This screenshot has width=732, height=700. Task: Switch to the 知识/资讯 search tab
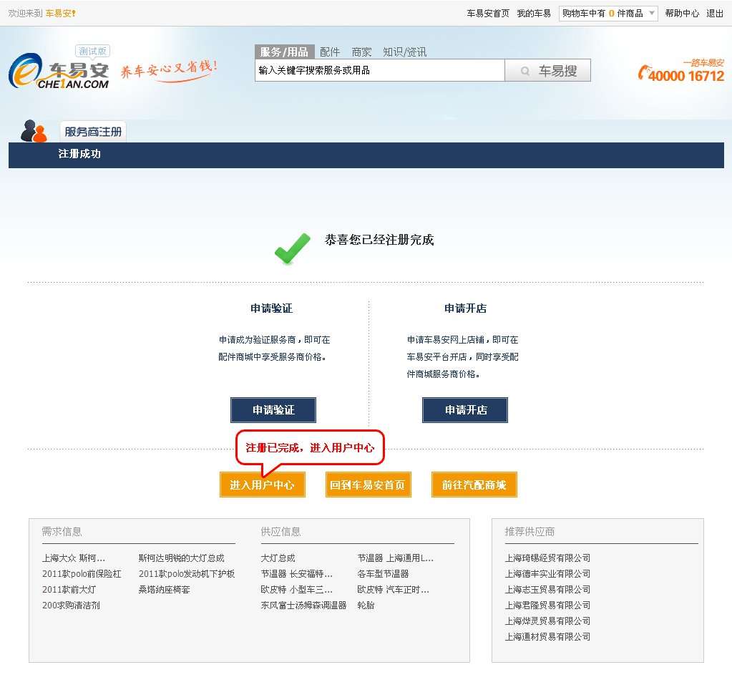tap(404, 52)
